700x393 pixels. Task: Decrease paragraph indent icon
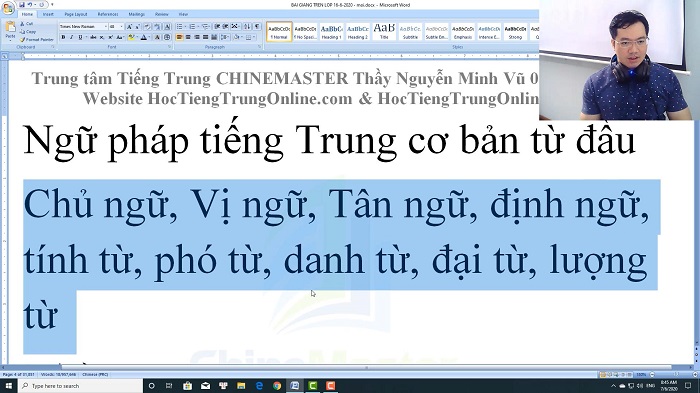217,26
